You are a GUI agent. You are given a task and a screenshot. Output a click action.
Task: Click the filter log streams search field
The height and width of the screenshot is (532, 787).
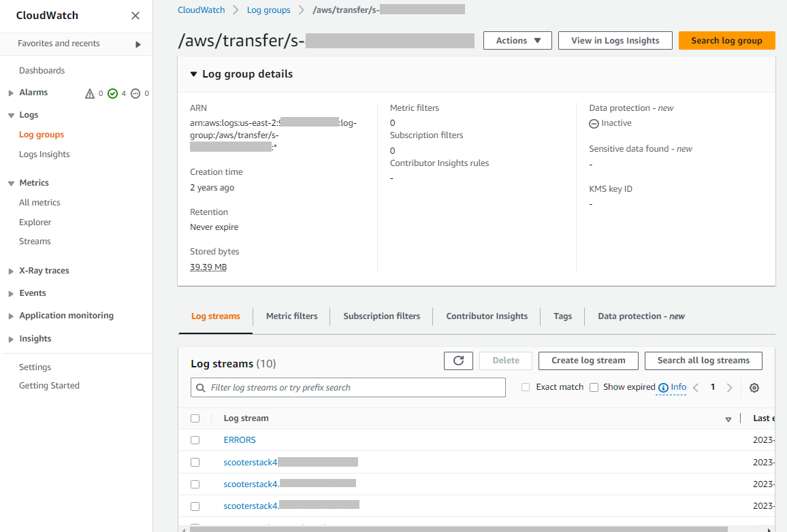pyautogui.click(x=348, y=388)
